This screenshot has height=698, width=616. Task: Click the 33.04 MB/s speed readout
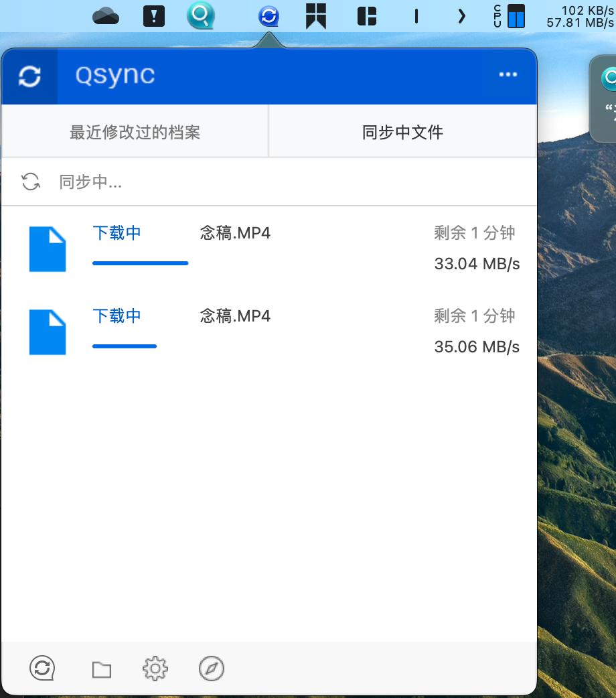tap(476, 263)
